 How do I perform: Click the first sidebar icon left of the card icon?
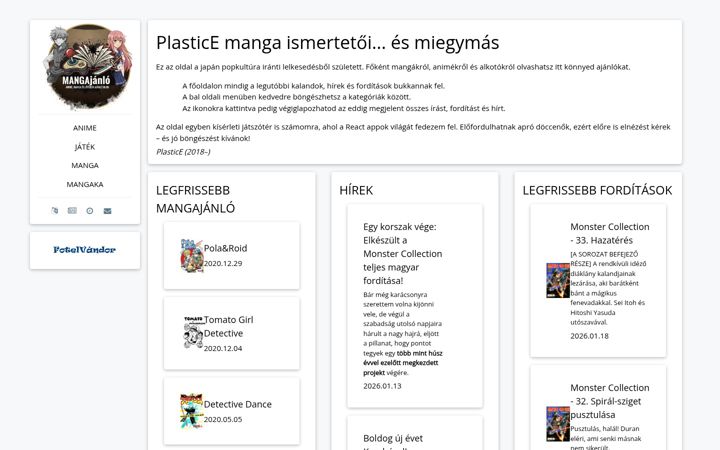click(55, 211)
